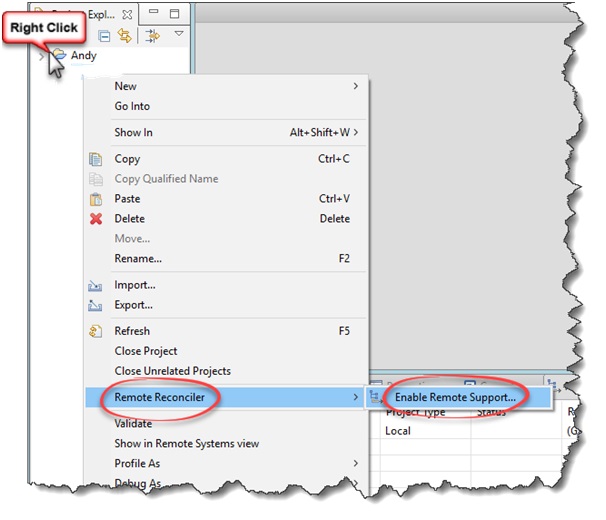This screenshot has height=520, width=606.
Task: Click the filter icon in explorer toolbar
Action: pyautogui.click(x=153, y=36)
